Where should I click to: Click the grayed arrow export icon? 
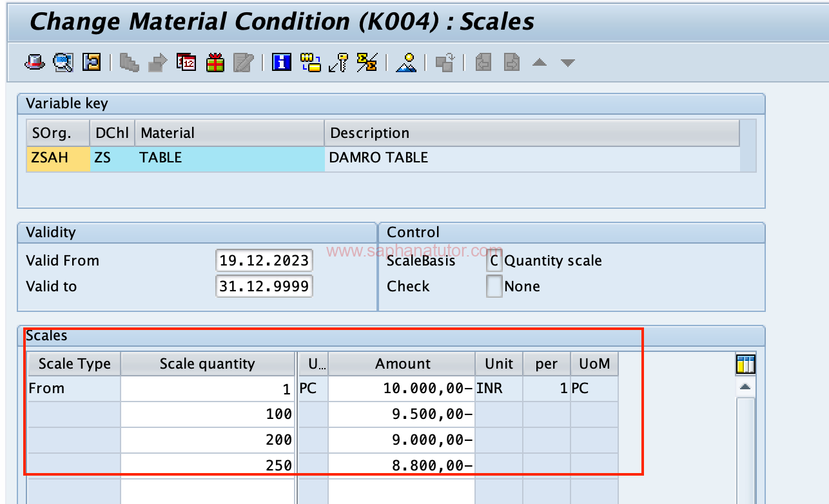pos(158,63)
